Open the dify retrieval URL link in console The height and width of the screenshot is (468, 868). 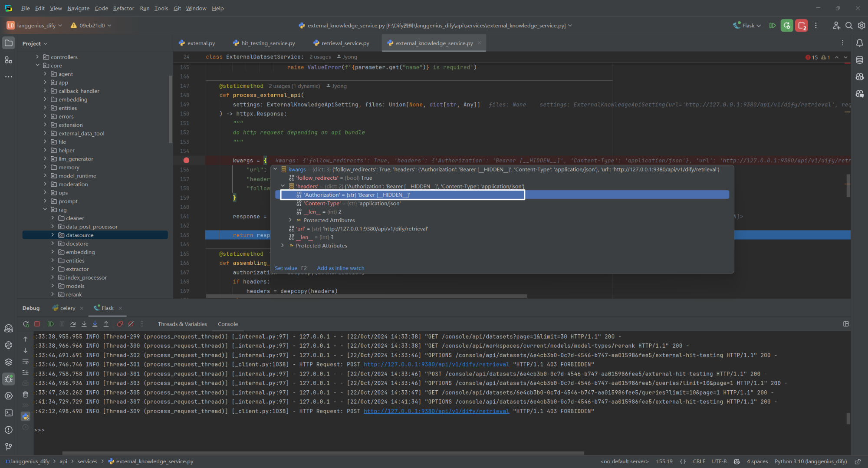pos(436,411)
